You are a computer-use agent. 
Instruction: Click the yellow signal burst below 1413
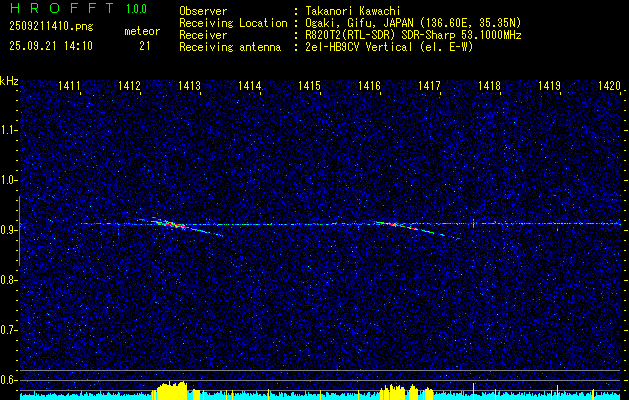(x=172, y=390)
